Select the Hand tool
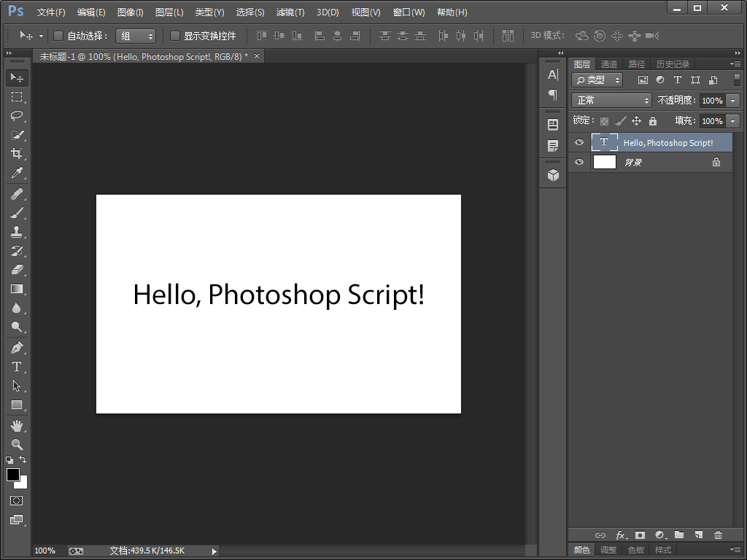The width and height of the screenshot is (747, 560). point(17,426)
